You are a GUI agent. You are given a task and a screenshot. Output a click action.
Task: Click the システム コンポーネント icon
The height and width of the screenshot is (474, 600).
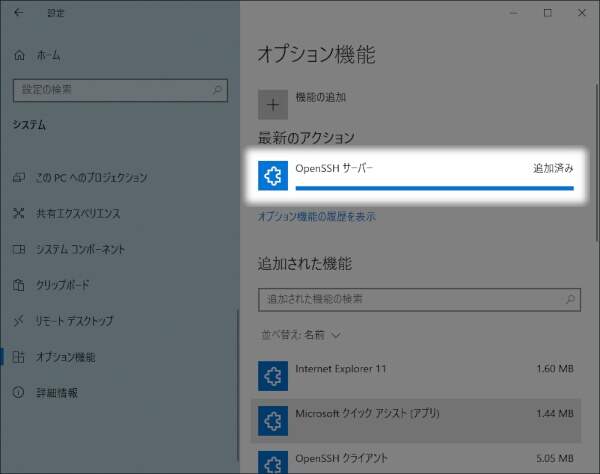click(19, 249)
